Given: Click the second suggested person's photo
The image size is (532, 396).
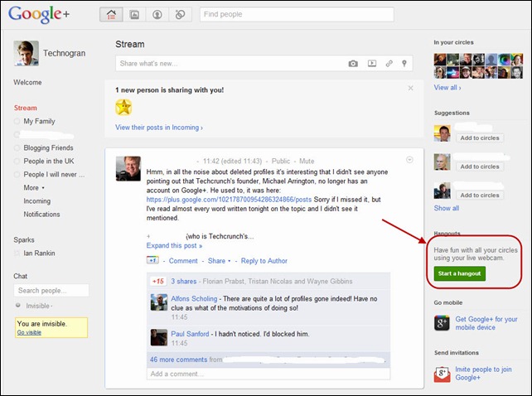Looking at the screenshot, I should (x=442, y=162).
